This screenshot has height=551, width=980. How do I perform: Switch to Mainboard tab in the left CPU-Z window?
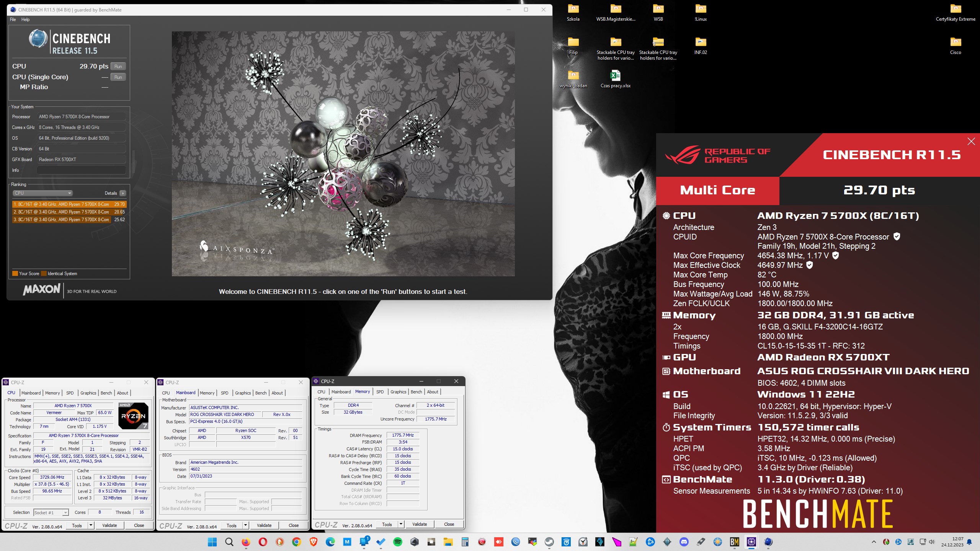click(31, 393)
